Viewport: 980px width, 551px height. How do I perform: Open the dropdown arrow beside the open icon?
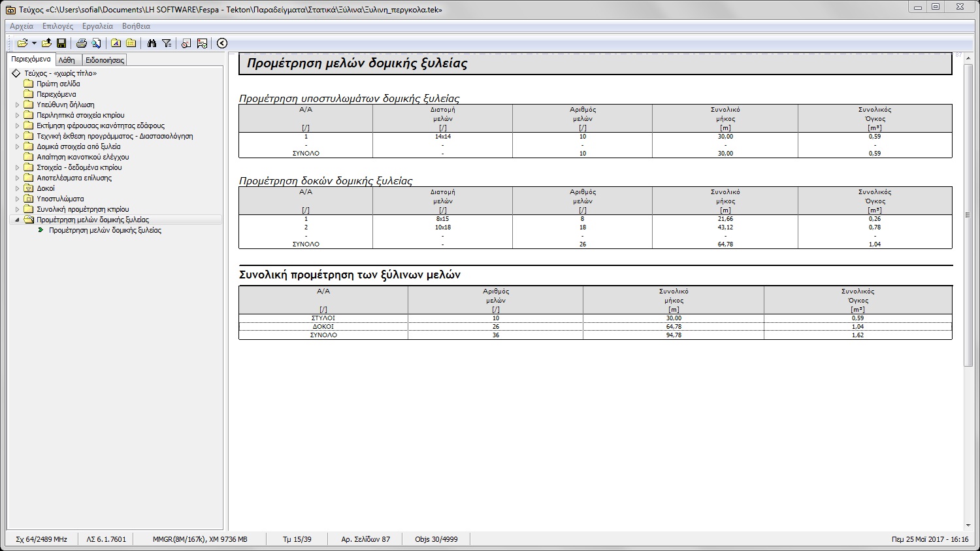(34, 43)
